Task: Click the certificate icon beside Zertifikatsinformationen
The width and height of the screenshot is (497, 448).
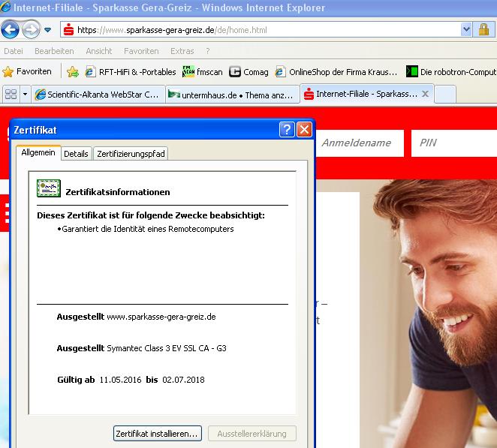Action: (49, 188)
